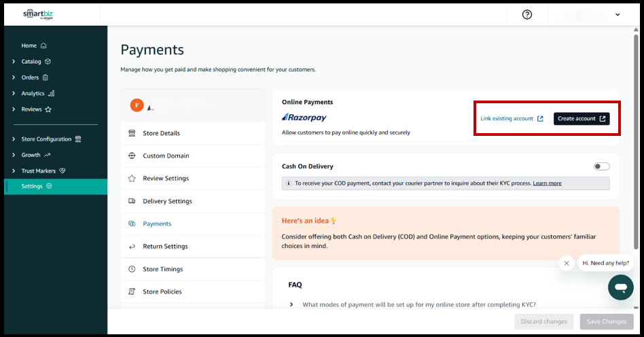Click the Custom Domain globe icon
This screenshot has width=644, height=337.
(x=132, y=156)
